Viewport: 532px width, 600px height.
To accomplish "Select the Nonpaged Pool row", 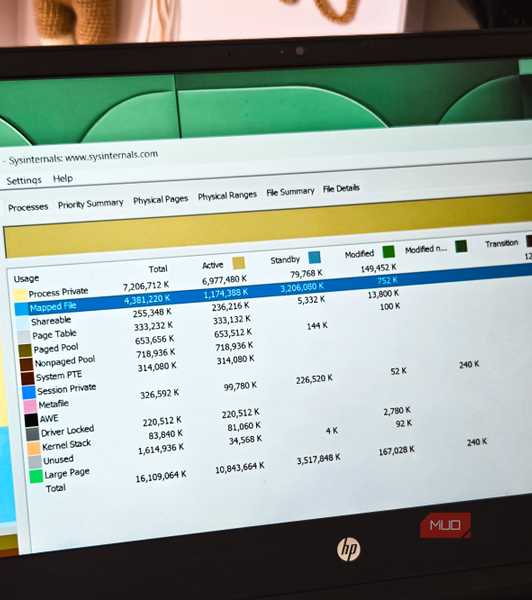I will click(65, 361).
